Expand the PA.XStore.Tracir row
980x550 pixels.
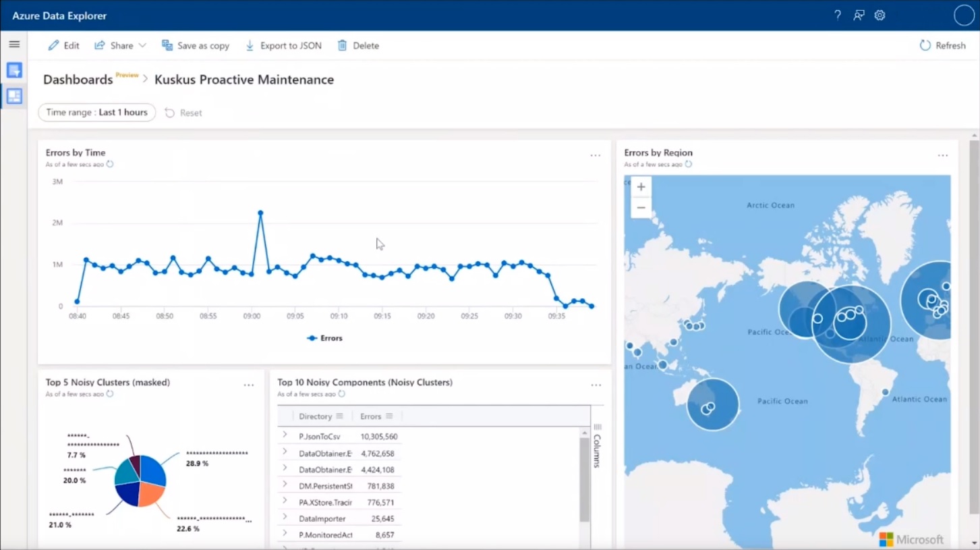pos(285,501)
